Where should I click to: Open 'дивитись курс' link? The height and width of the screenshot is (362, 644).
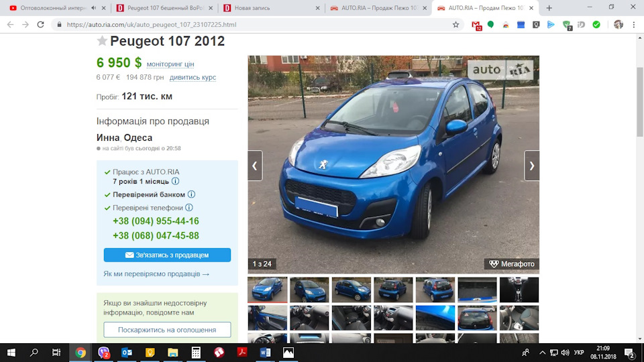tap(193, 77)
